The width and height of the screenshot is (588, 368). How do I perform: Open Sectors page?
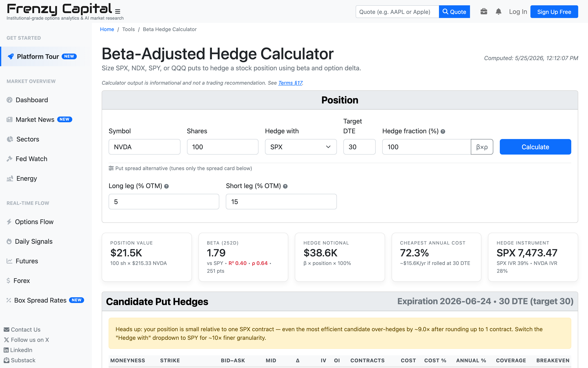click(x=28, y=139)
